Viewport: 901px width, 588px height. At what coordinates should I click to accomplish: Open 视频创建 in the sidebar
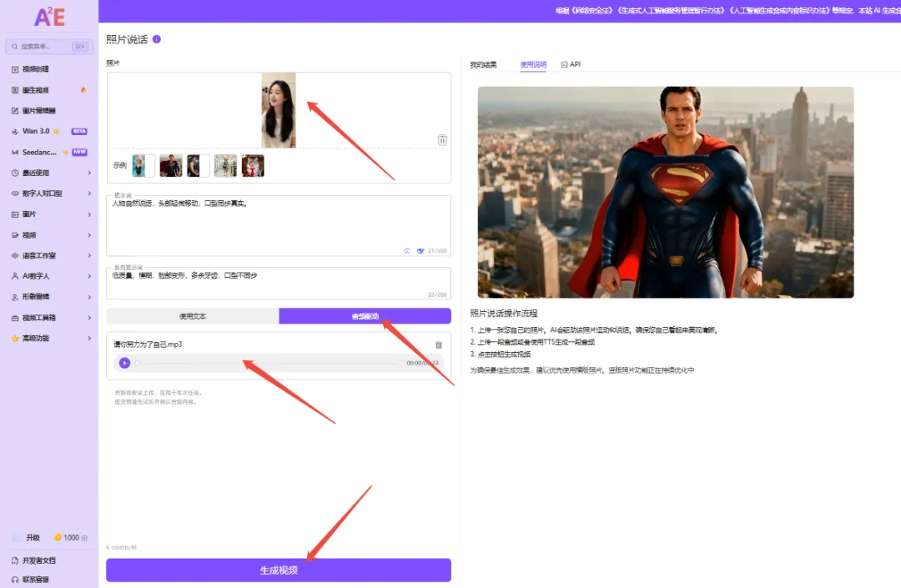click(36, 69)
